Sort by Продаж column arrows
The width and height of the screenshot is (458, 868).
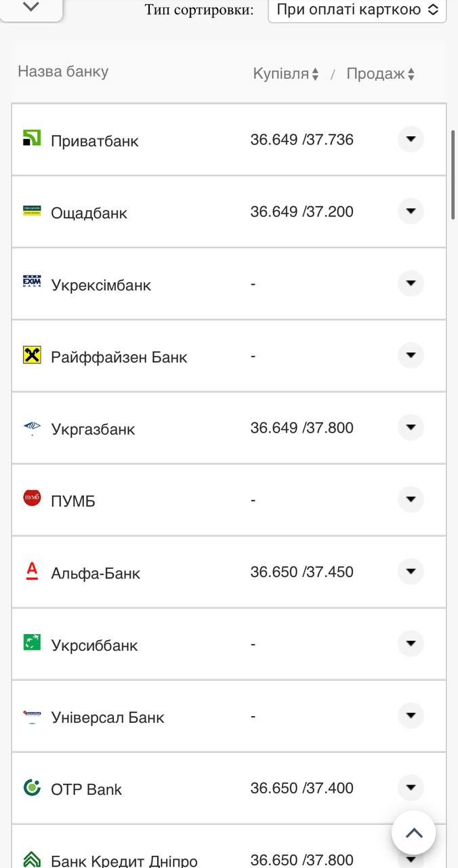point(411,75)
